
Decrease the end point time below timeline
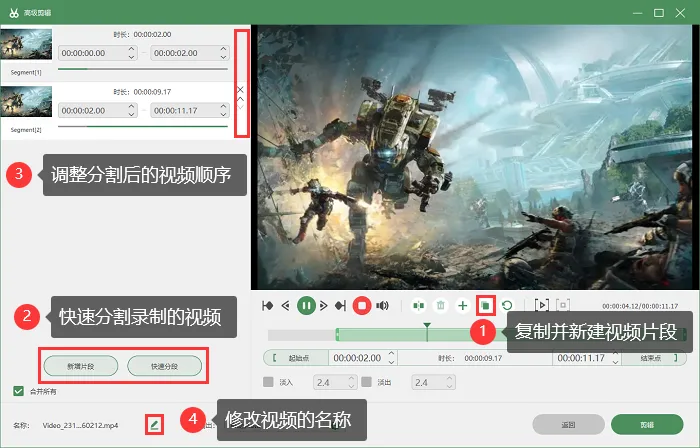616,362
